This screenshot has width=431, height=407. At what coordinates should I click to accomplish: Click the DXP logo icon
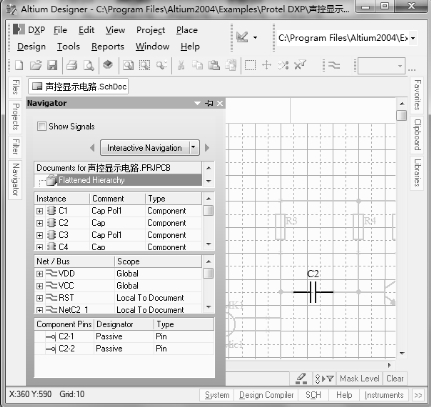coord(19,30)
